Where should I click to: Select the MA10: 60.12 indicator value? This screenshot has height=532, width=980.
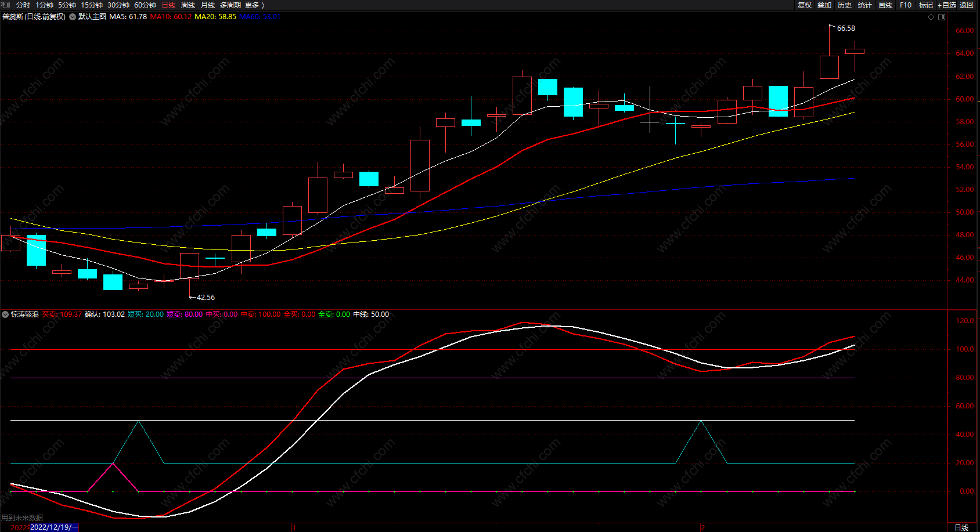point(171,17)
